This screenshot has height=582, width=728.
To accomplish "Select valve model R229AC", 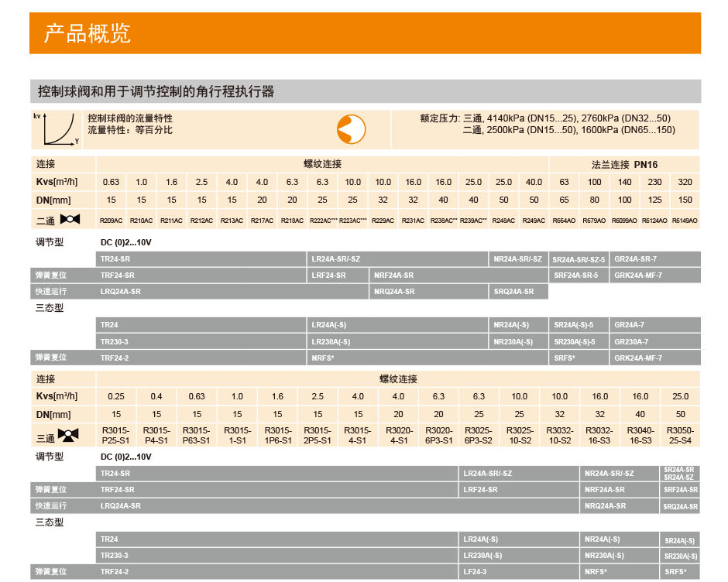I will pyautogui.click(x=383, y=221).
